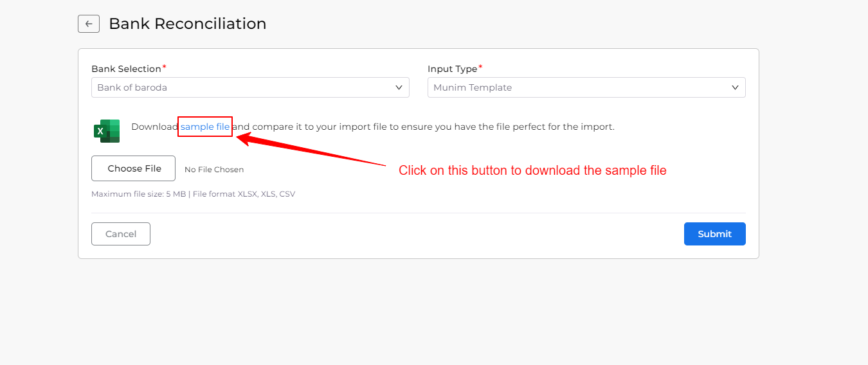The height and width of the screenshot is (365, 868).
Task: Submit the bank reconciliation form
Action: pos(714,234)
